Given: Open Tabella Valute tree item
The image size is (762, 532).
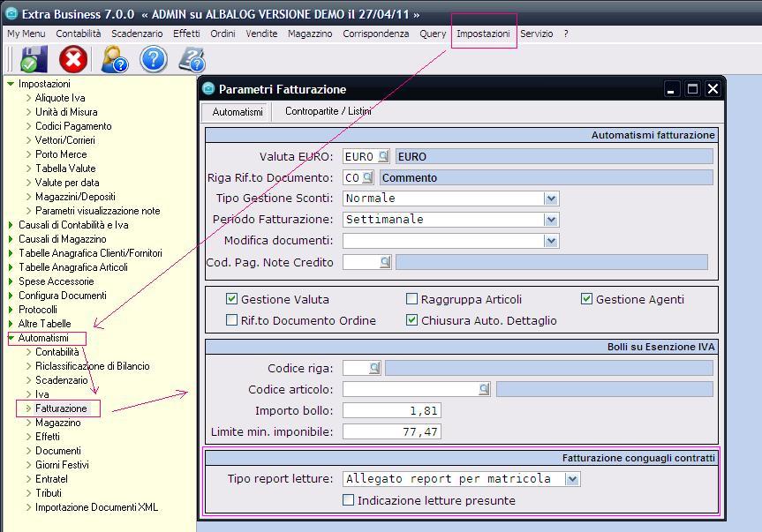Looking at the screenshot, I should pyautogui.click(x=65, y=169).
